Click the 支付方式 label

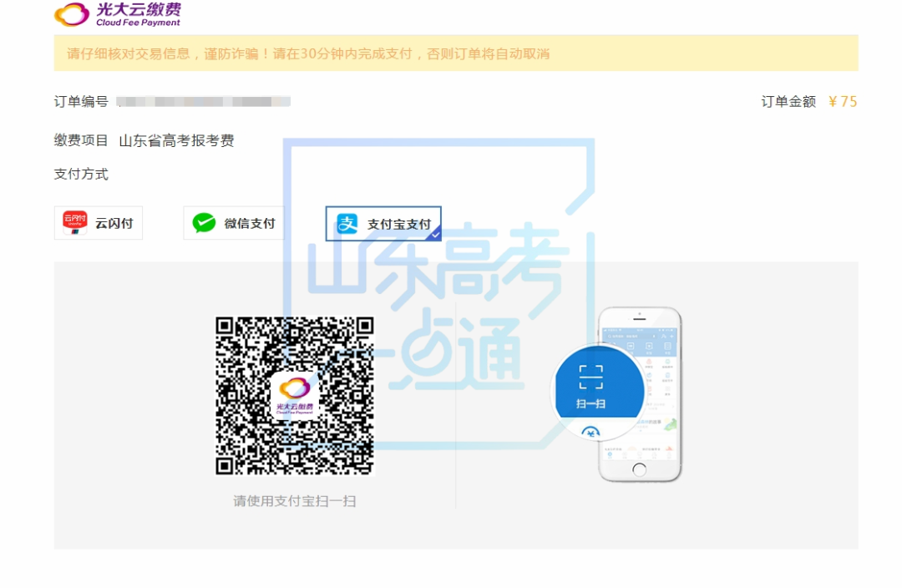tap(81, 175)
